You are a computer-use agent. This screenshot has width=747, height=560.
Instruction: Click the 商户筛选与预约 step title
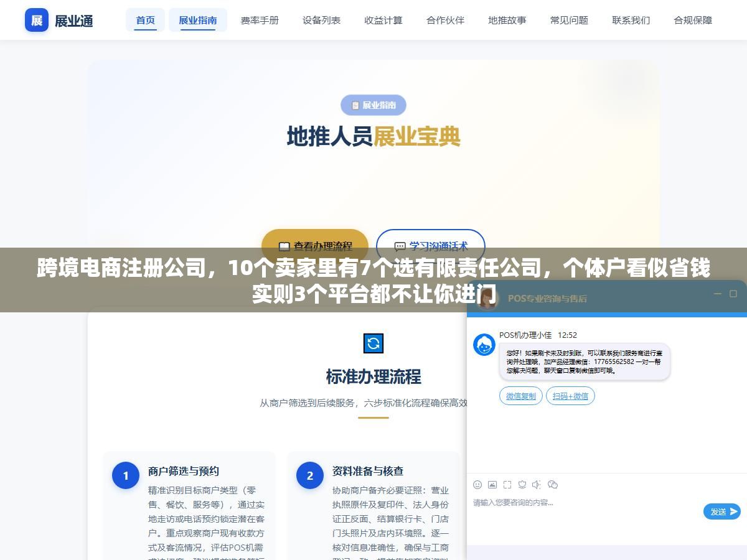184,471
